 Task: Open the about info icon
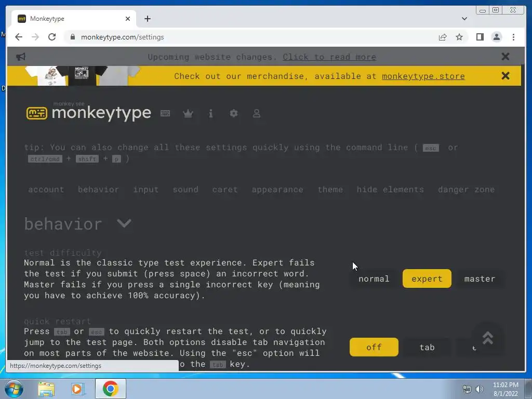[x=211, y=113]
